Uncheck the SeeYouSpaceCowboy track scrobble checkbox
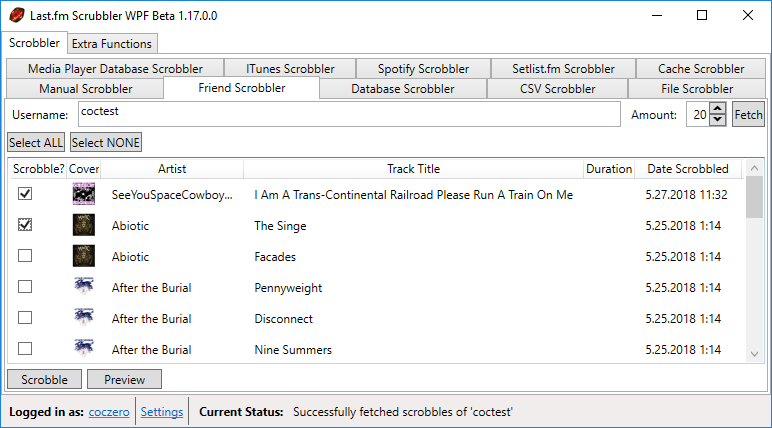 click(25, 194)
